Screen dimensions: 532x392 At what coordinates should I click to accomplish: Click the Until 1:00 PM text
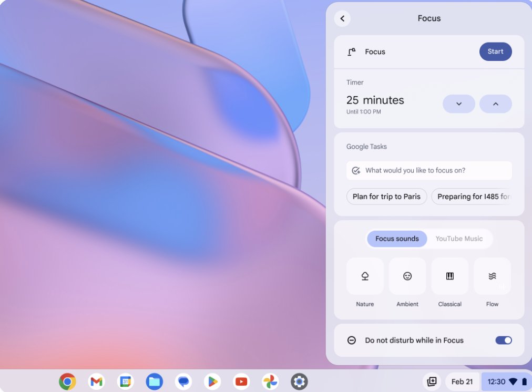click(x=363, y=111)
